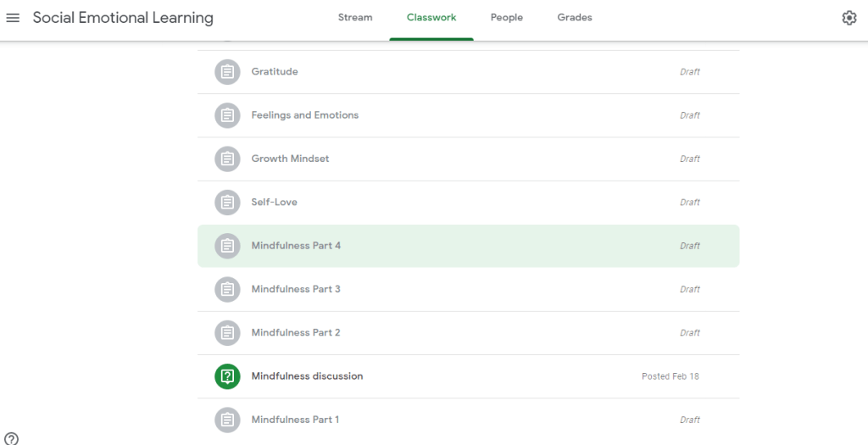
Task: Select the Classwork tab
Action: [x=431, y=18]
